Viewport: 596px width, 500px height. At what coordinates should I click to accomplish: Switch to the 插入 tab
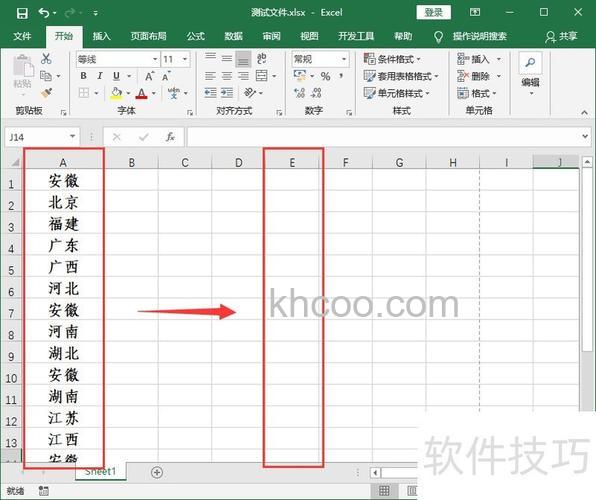101,36
